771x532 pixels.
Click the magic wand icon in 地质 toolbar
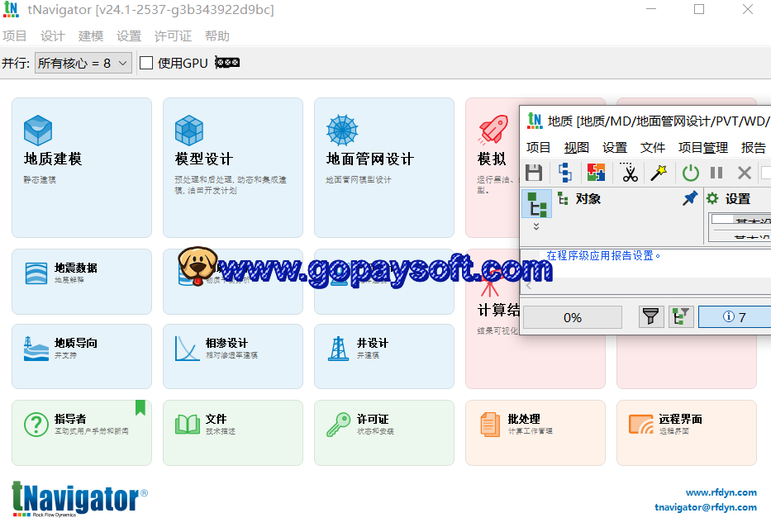[x=659, y=173]
